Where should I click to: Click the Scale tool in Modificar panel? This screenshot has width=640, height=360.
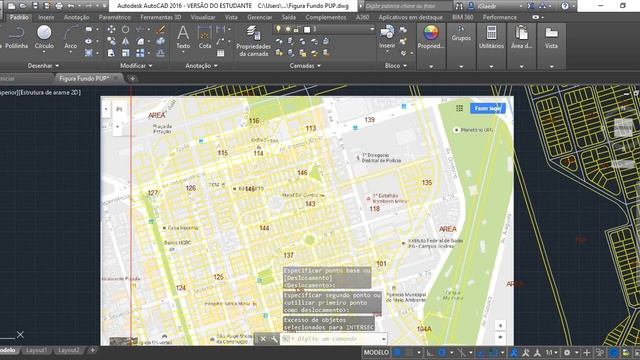[x=125, y=53]
